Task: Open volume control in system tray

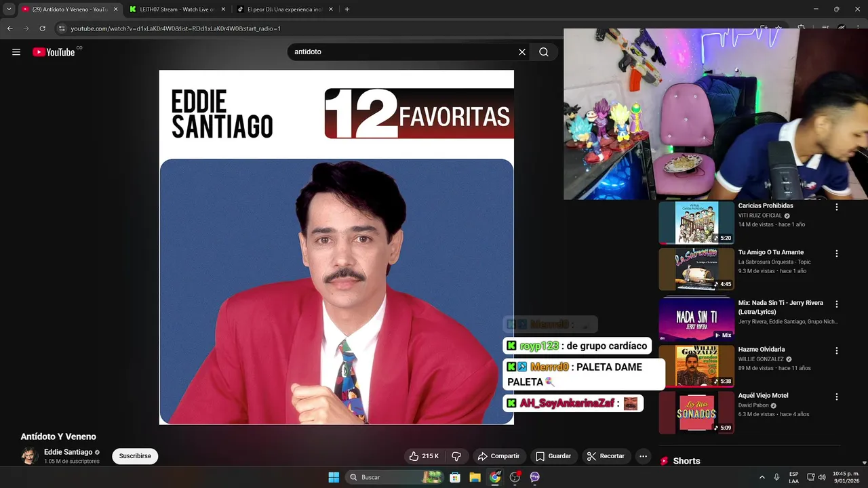Action: 822,477
